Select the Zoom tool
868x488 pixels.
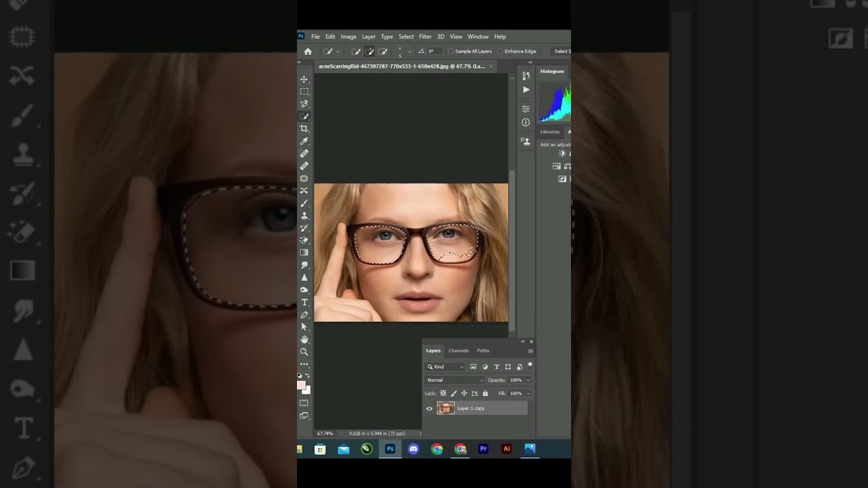tap(304, 352)
